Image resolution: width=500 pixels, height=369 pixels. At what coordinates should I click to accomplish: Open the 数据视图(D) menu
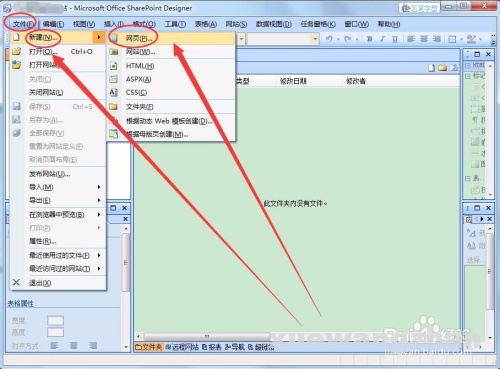point(274,24)
